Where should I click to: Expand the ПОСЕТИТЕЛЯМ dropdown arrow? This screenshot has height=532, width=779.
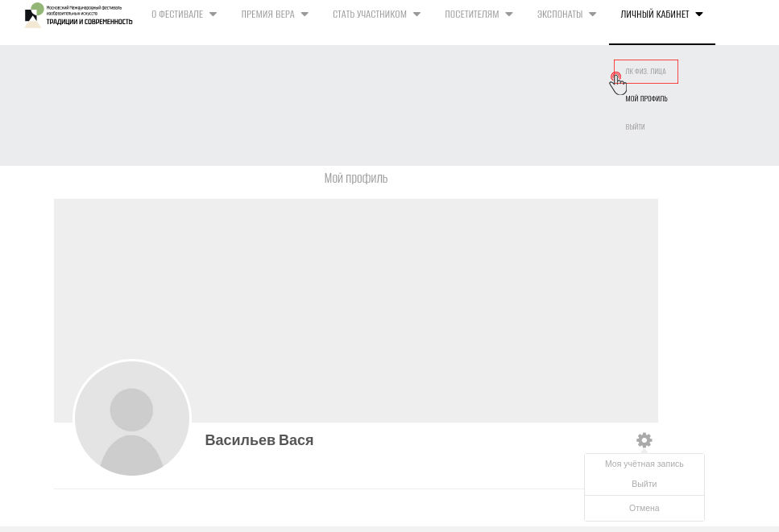click(x=508, y=14)
